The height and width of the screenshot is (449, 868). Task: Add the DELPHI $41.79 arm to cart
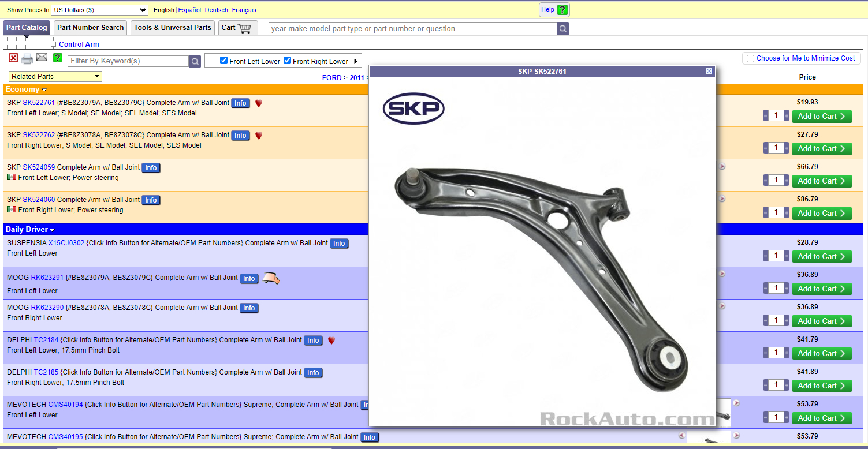click(822, 353)
